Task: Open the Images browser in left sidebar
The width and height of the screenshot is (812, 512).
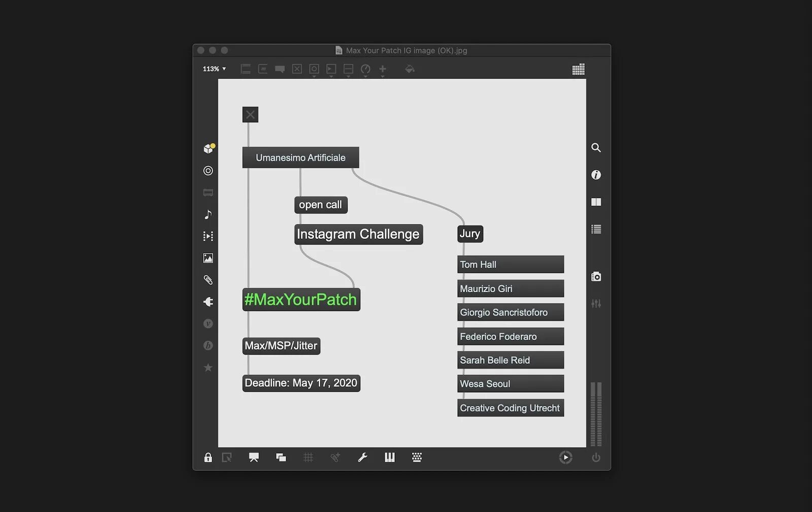Action: point(208,258)
